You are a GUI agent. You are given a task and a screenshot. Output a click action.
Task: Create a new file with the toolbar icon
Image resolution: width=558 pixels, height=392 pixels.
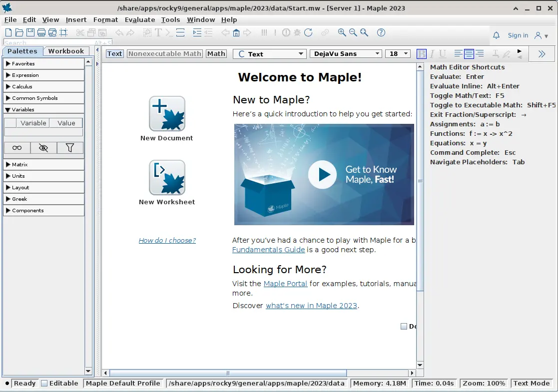pyautogui.click(x=8, y=33)
